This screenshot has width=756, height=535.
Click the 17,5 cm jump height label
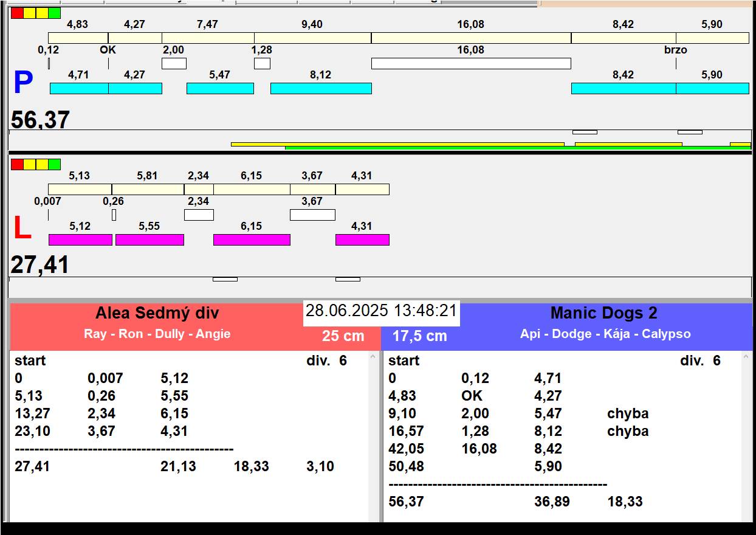coord(419,336)
